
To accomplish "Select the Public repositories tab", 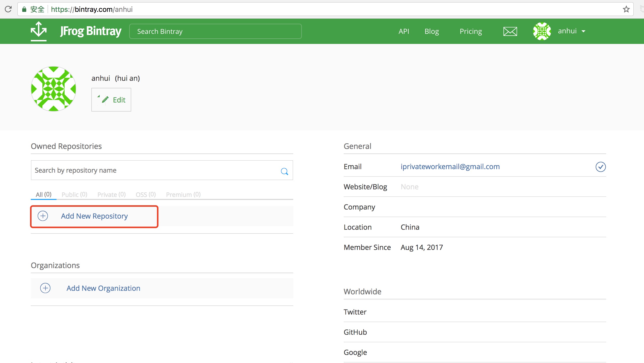I will coord(74,194).
